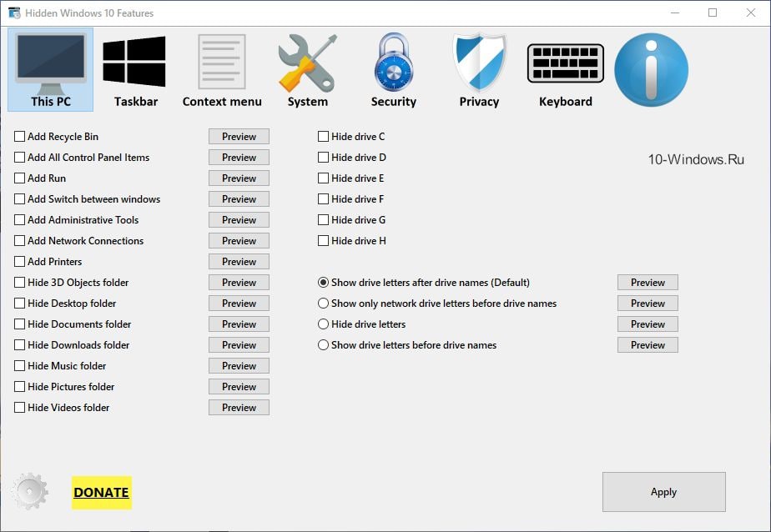Preview the Hide Music folder setting
Screen dimensions: 771x532
click(x=239, y=366)
